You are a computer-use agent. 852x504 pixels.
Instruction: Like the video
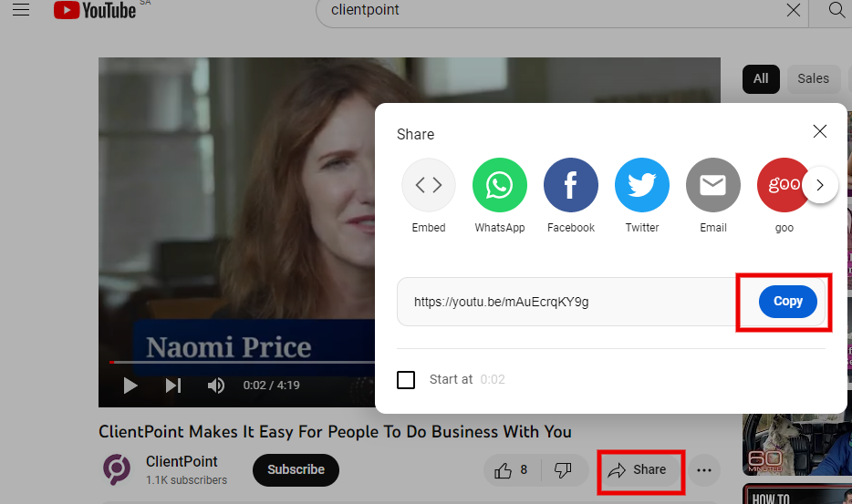[512, 469]
